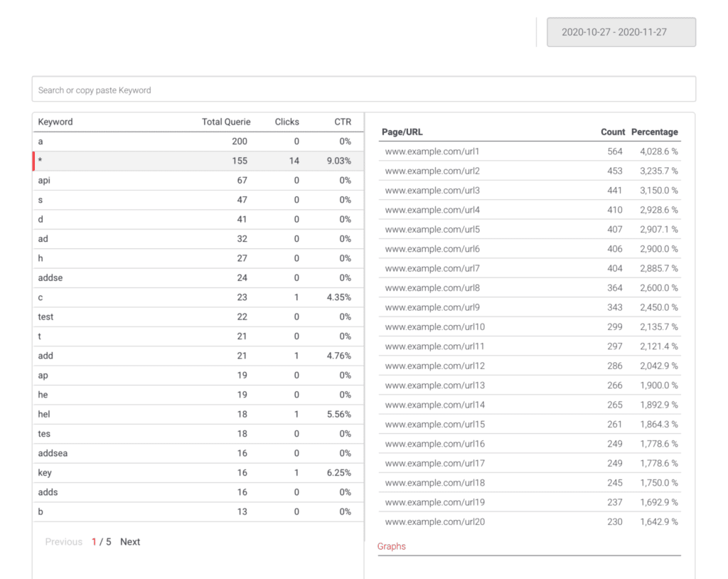Screen dimensions: 728x579
Task: Click the Page/URL column header
Action: pos(402,132)
